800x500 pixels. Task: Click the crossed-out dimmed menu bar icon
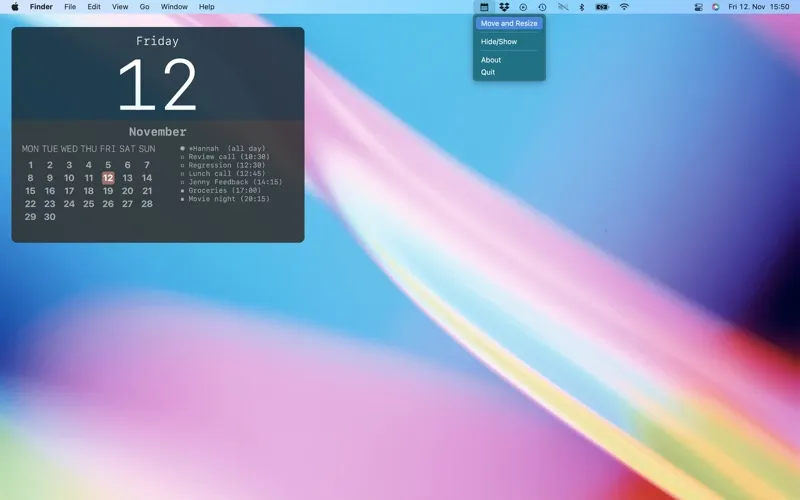pyautogui.click(x=563, y=7)
